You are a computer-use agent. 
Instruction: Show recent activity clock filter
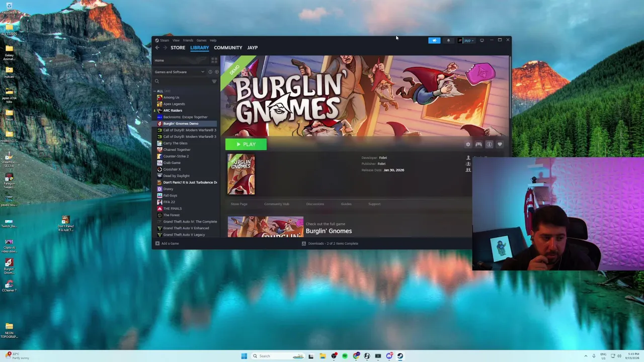tap(210, 72)
